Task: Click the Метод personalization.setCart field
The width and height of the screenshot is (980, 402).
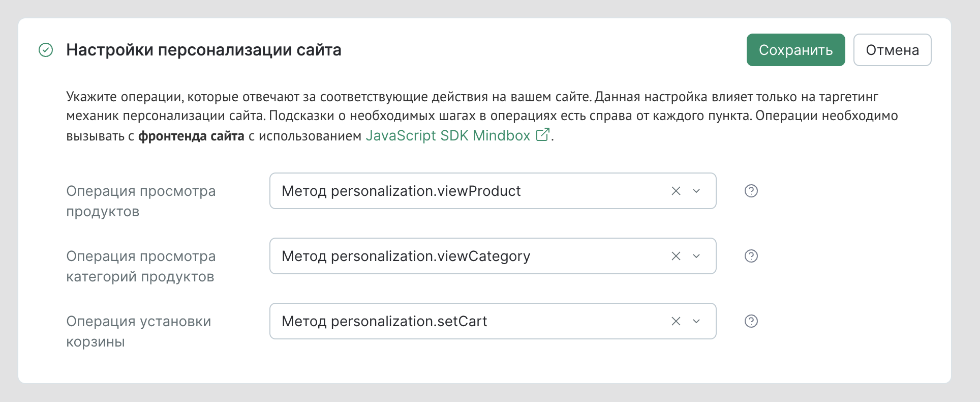Action: coord(493,321)
